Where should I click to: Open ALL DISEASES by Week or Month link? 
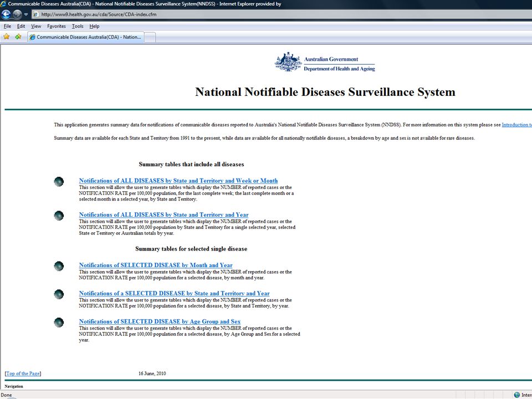178,181
